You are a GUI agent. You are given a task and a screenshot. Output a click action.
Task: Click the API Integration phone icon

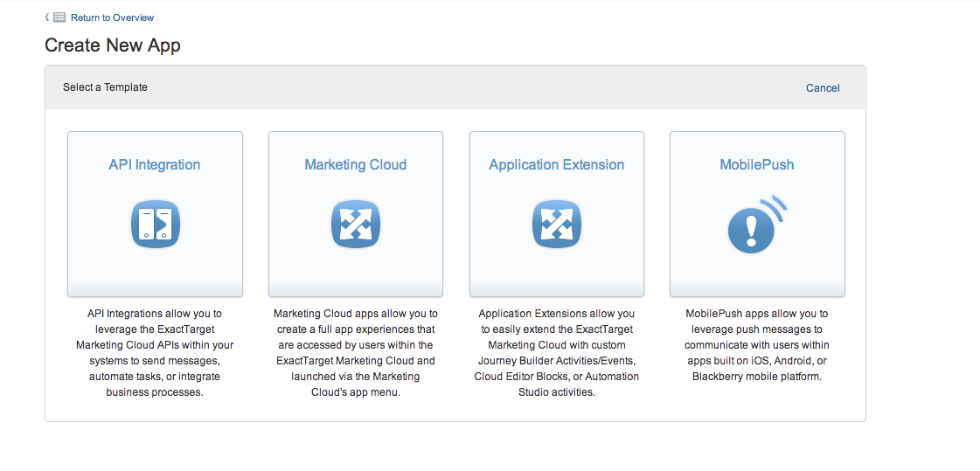(155, 225)
